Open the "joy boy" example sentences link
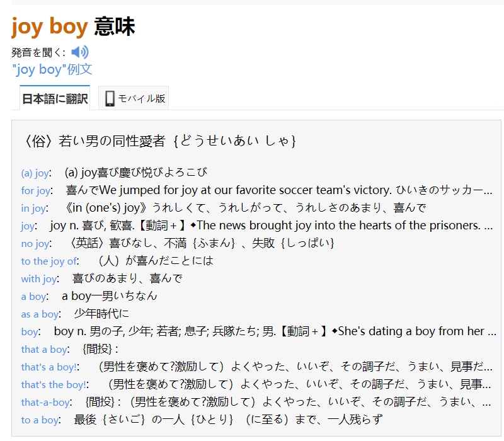Image resolution: width=504 pixels, height=441 pixels. coord(52,69)
